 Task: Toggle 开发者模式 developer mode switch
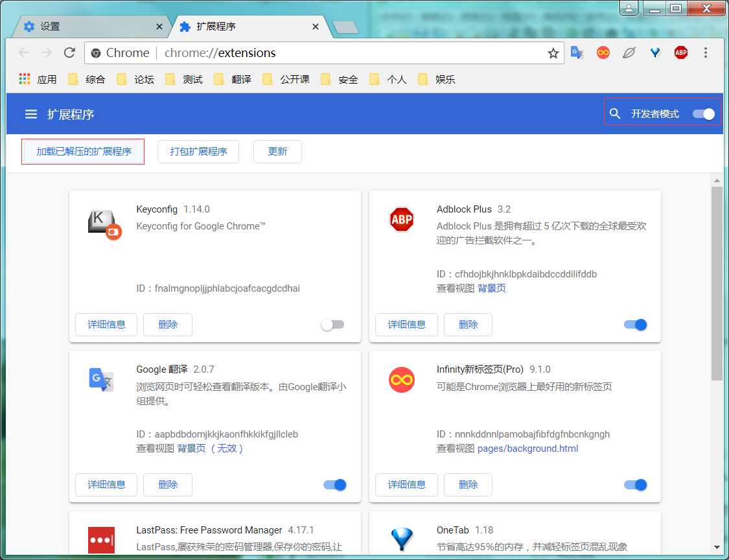click(x=704, y=114)
